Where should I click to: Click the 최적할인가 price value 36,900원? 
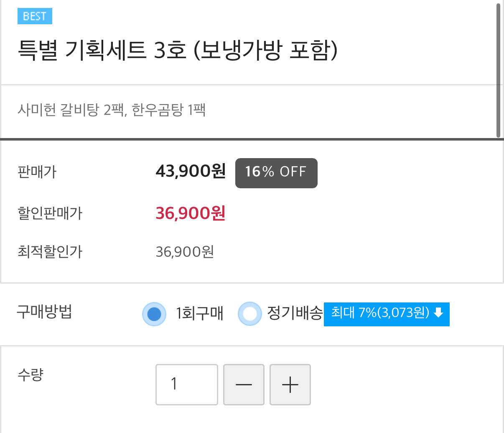pyautogui.click(x=185, y=252)
